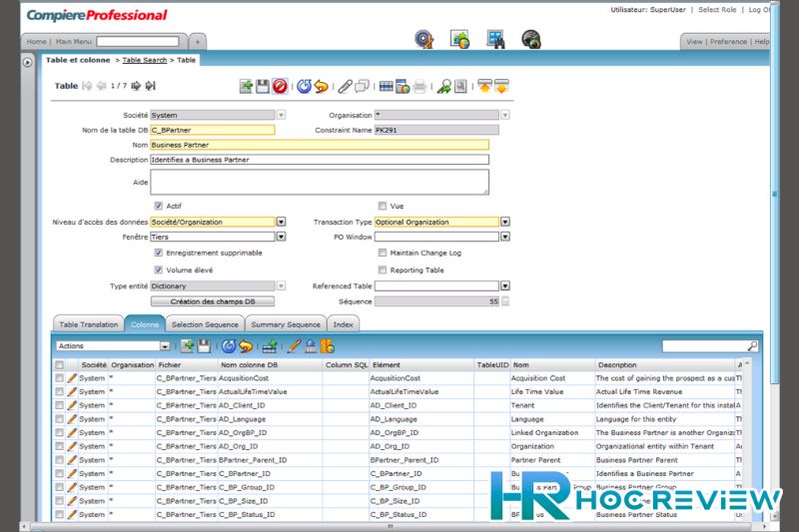Image resolution: width=799 pixels, height=532 pixels.
Task: Click the orange down-arrow detail record icon
Action: pyautogui.click(x=501, y=86)
